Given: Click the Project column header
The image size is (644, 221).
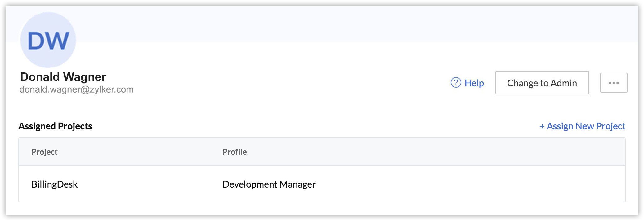Looking at the screenshot, I should (44, 152).
